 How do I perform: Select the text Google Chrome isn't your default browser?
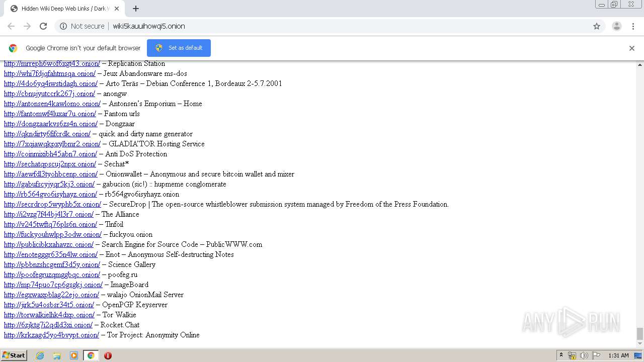point(83,48)
